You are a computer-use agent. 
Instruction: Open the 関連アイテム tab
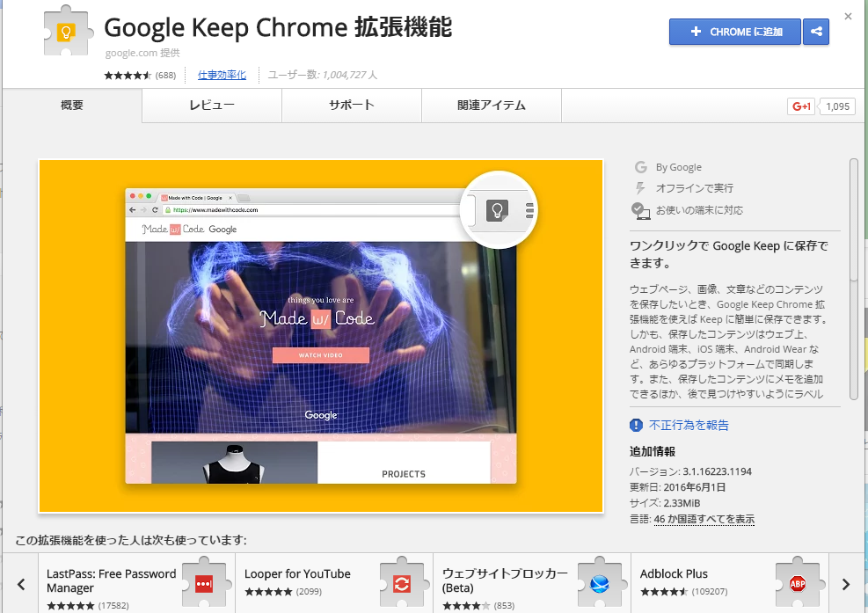tap(492, 106)
